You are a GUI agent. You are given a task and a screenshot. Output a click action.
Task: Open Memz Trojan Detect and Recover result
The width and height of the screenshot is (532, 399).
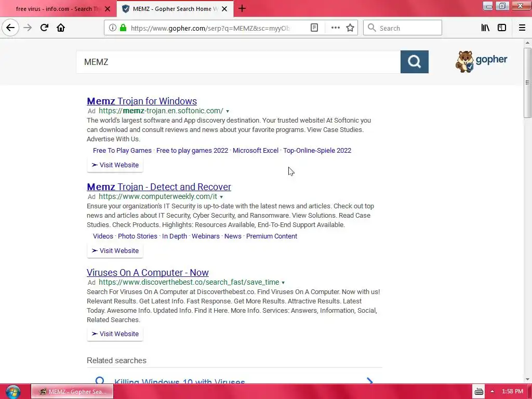(159, 187)
